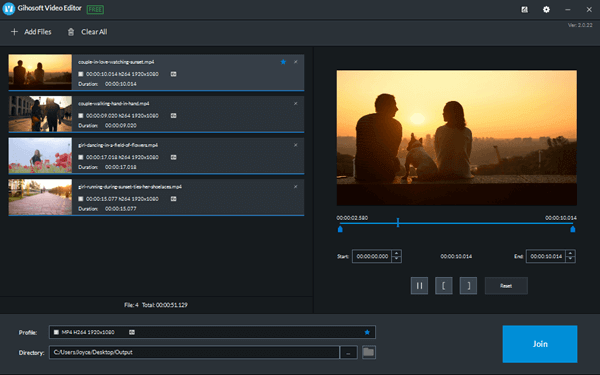Select the couple-walking-hand-in-hand thumbnail
The width and height of the screenshot is (600, 375).
click(x=40, y=114)
